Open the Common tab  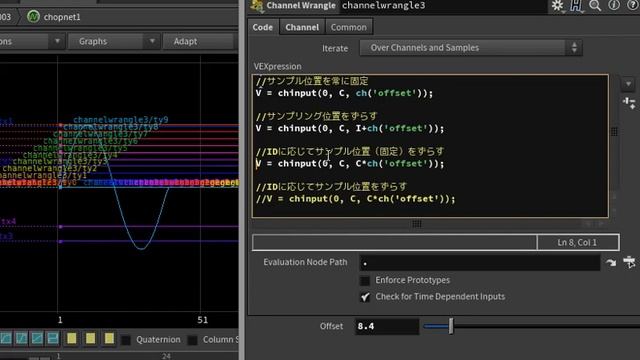coord(349,27)
